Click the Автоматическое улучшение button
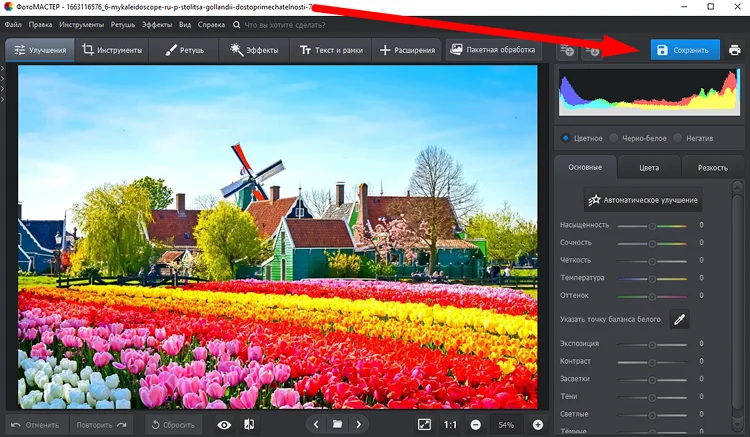750x437 pixels. [x=644, y=200]
